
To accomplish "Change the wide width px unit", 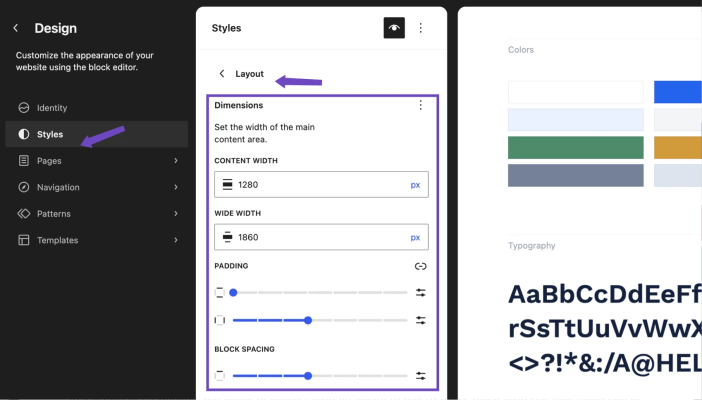I will pos(415,237).
